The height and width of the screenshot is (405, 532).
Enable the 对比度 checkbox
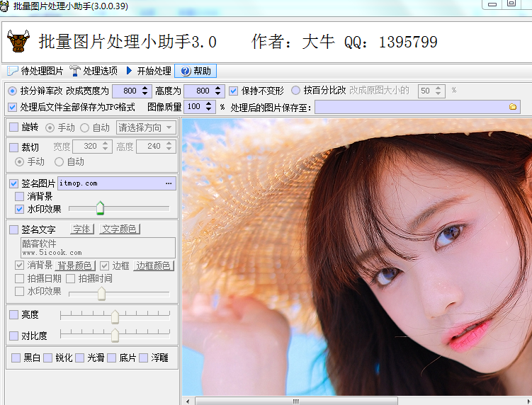pyautogui.click(x=13, y=336)
